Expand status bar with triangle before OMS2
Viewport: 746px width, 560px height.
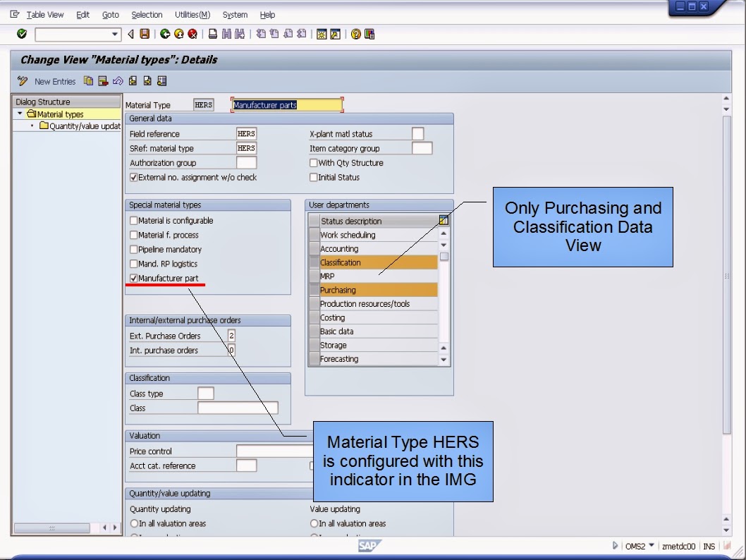coord(615,546)
